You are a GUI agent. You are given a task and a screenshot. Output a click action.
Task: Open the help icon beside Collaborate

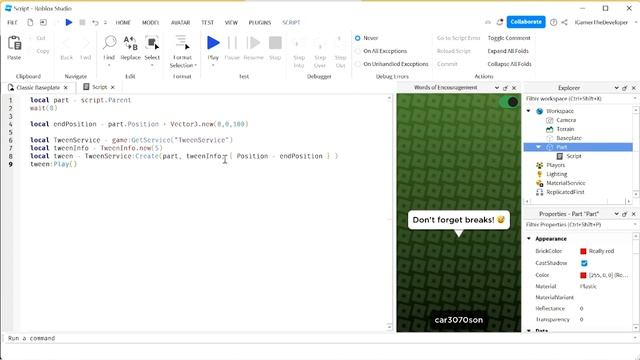[553, 22]
